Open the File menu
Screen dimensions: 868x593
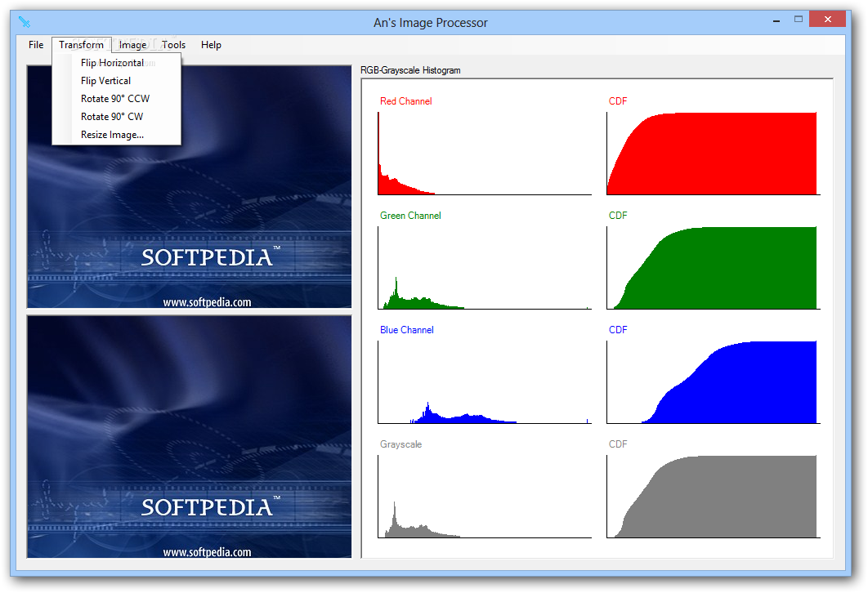(x=36, y=45)
